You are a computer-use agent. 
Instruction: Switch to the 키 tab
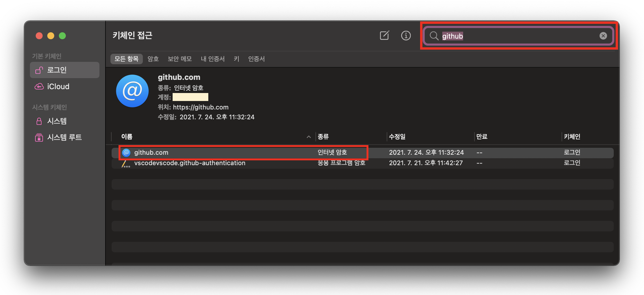point(236,59)
